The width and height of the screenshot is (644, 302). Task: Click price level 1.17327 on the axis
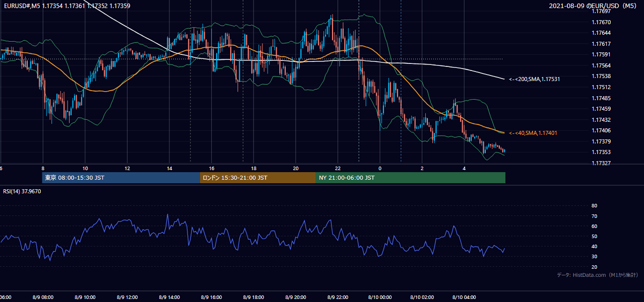(x=601, y=163)
